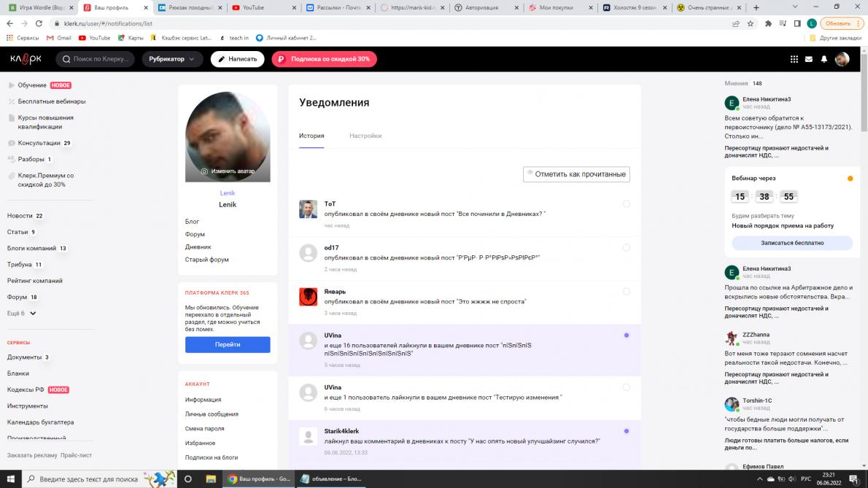This screenshot has height=488, width=868.
Task: Switch to the Мои покупки browser tab
Action: [559, 8]
